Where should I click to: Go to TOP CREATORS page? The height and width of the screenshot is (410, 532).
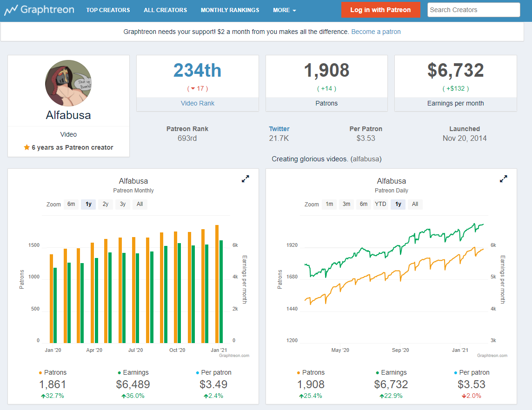click(108, 10)
